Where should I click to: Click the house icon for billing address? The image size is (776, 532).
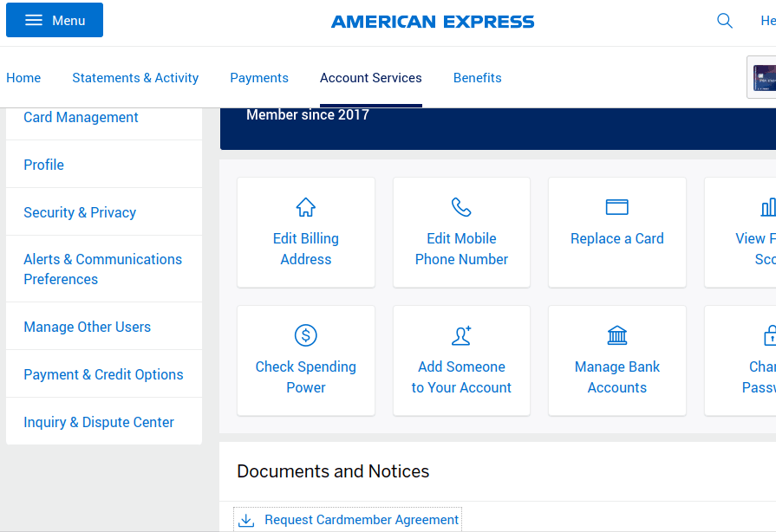pyautogui.click(x=306, y=207)
